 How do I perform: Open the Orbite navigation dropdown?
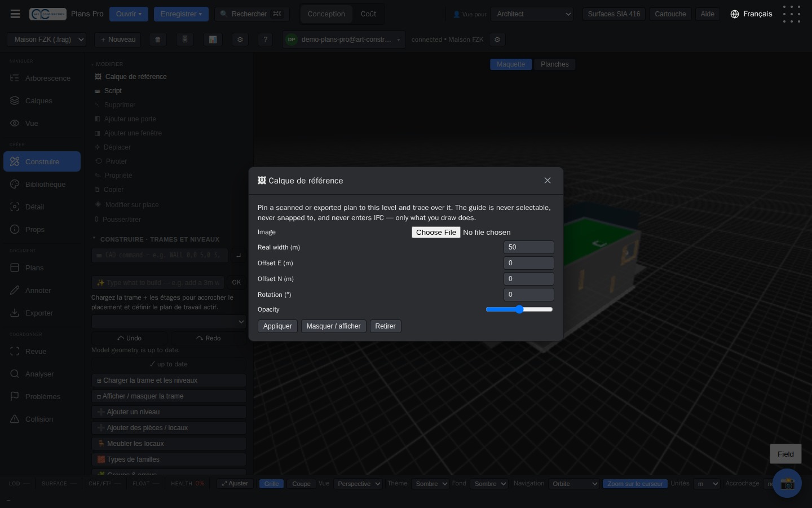[x=573, y=484]
